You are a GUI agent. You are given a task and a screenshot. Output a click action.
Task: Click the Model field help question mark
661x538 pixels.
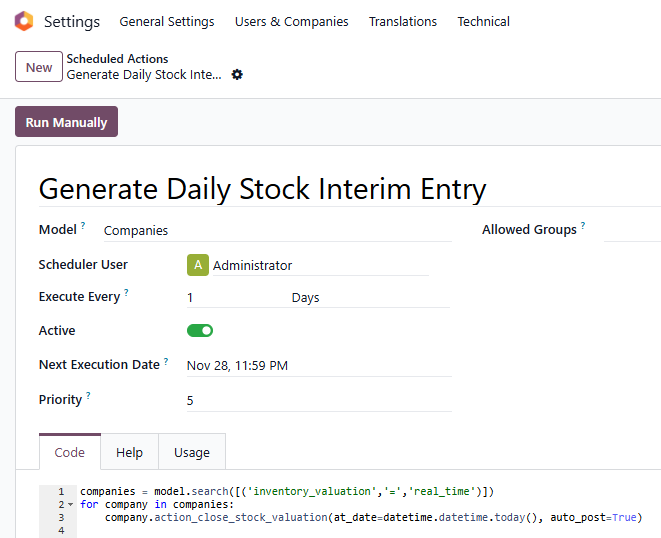(x=83, y=227)
